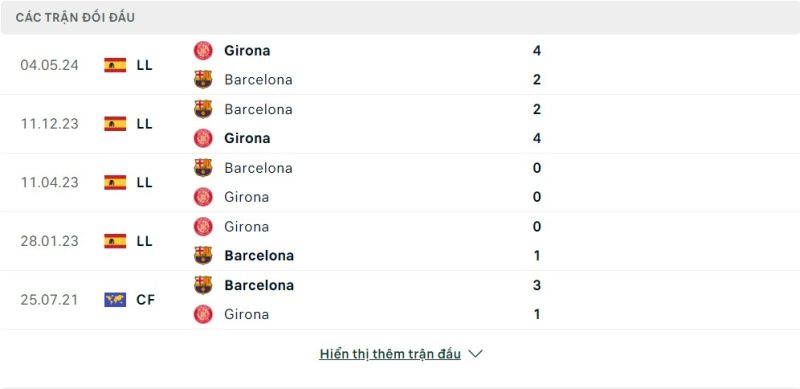
Task: Click CF competition label for 25.07.21
Action: coord(145,300)
